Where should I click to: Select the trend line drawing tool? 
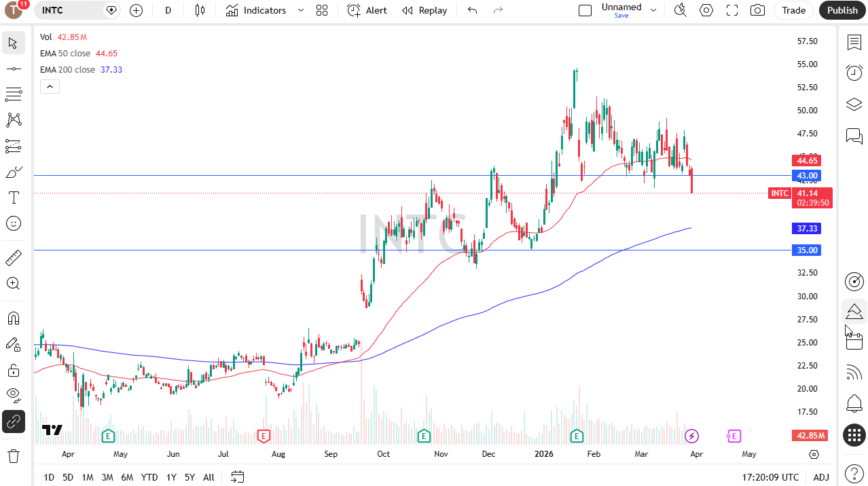[x=13, y=69]
